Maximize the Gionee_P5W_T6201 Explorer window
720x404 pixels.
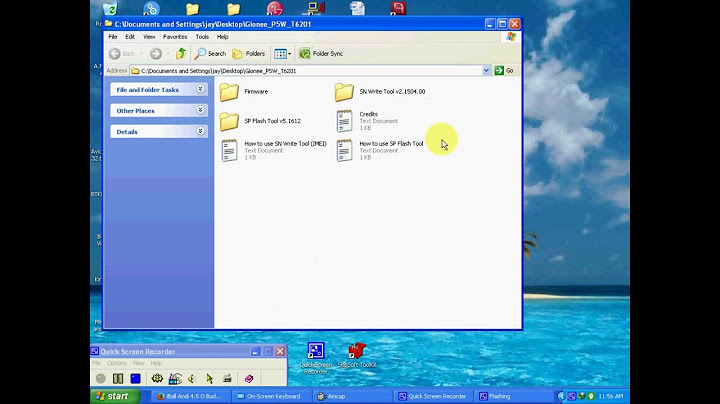coord(502,24)
